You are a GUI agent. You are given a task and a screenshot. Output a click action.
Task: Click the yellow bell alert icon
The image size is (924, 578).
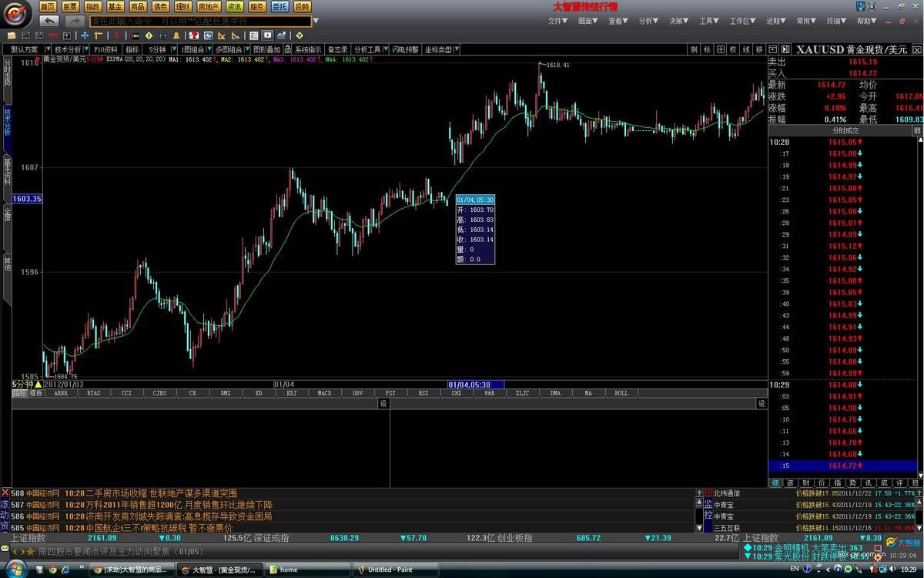click(x=176, y=35)
